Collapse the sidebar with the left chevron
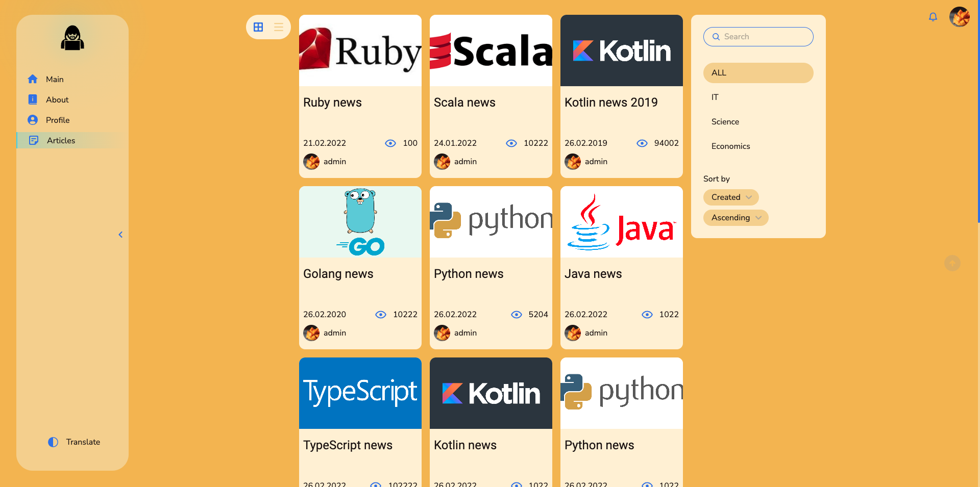Image resolution: width=980 pixels, height=487 pixels. (x=120, y=235)
